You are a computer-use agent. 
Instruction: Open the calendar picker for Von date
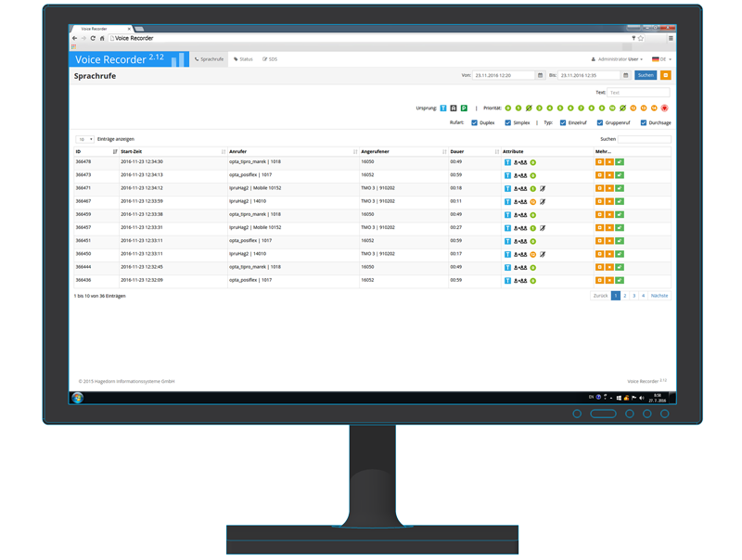(x=541, y=75)
